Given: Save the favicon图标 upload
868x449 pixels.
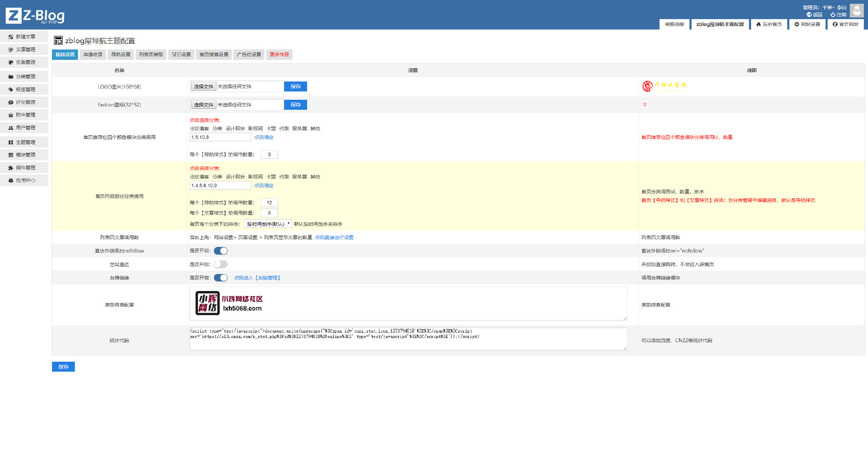Looking at the screenshot, I should pos(295,105).
